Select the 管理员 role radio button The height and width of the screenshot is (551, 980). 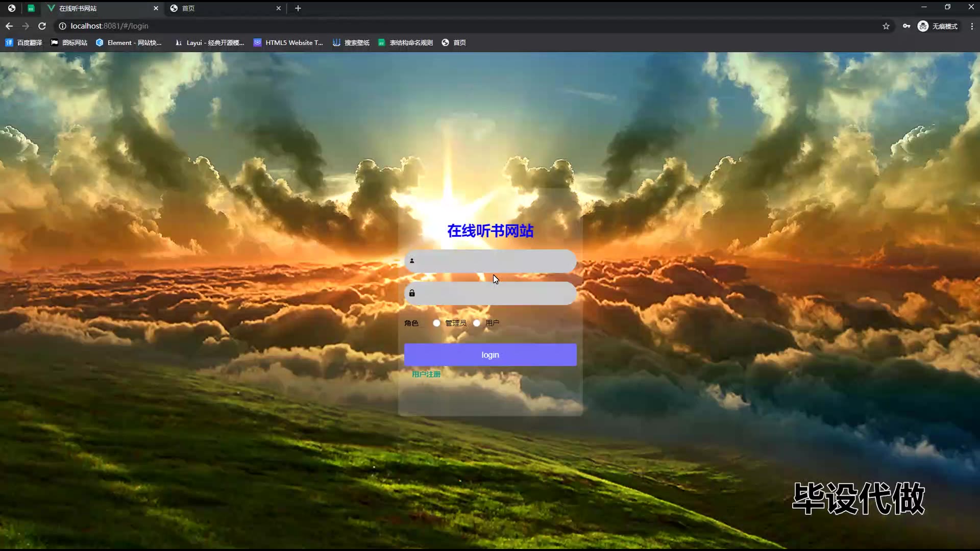pyautogui.click(x=436, y=323)
